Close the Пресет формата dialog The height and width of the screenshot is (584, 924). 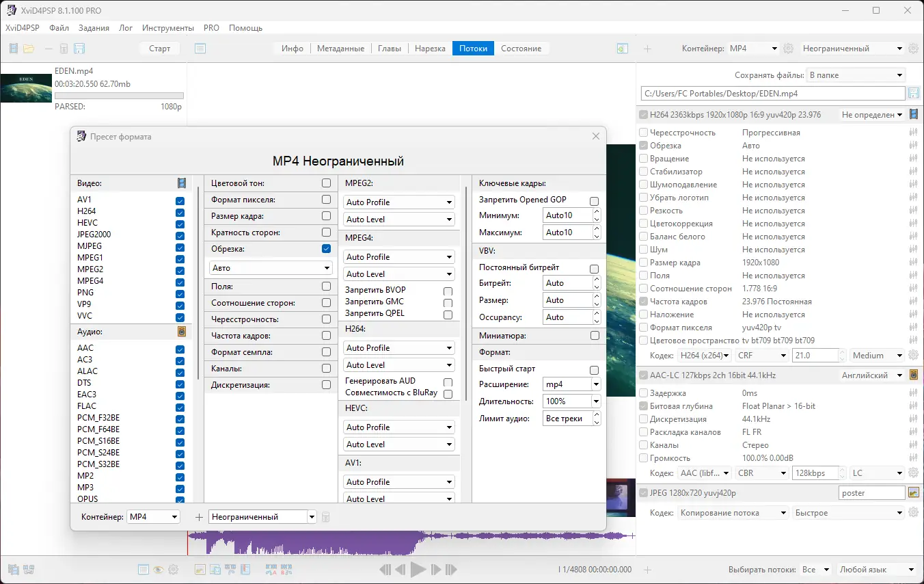pyautogui.click(x=595, y=137)
